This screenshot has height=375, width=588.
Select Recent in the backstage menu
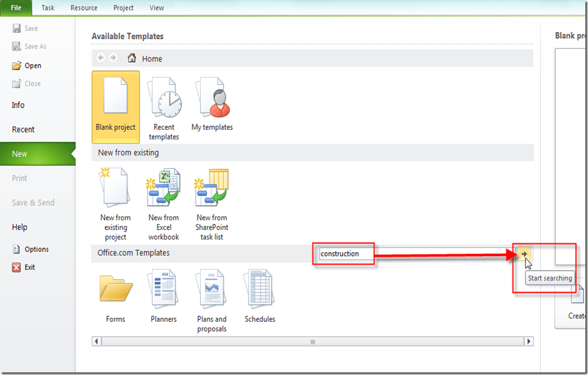tap(24, 129)
